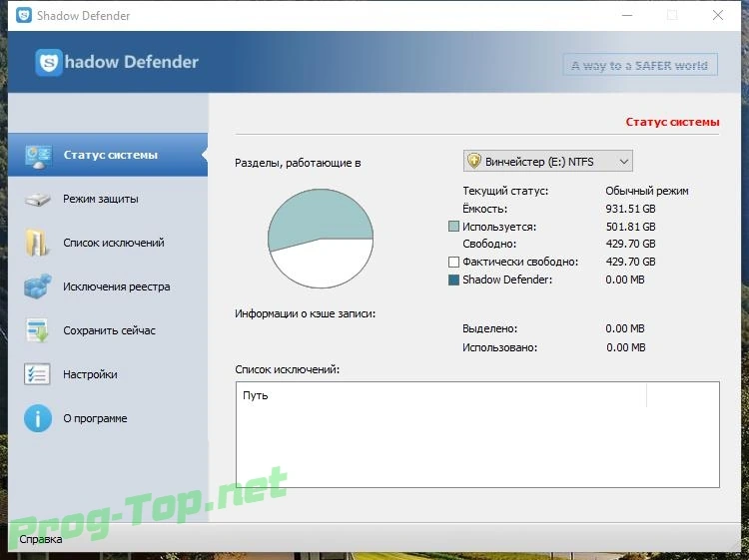
Task: Click the shield icon in the drive combo box
Action: tap(473, 161)
